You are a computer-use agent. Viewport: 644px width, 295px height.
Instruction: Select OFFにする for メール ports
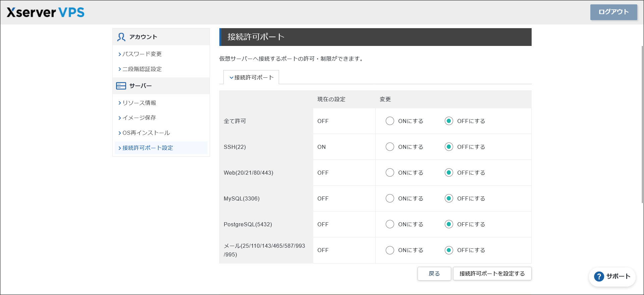(449, 250)
